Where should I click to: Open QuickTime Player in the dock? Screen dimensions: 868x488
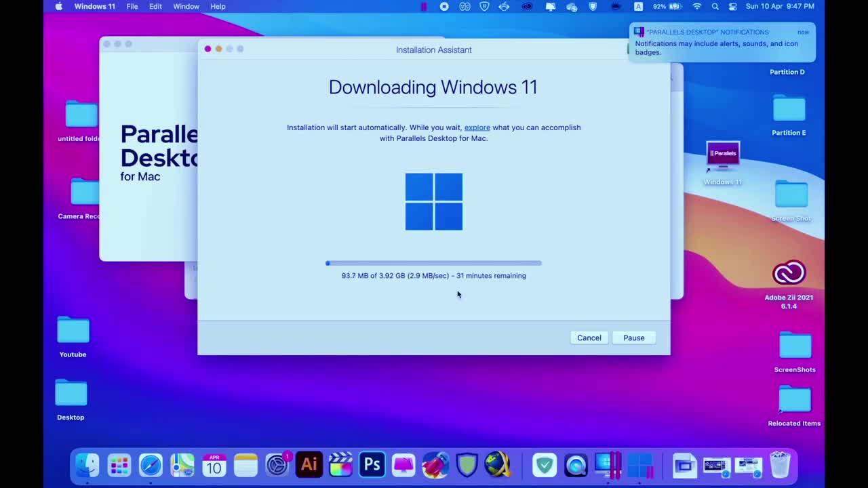pyautogui.click(x=576, y=465)
